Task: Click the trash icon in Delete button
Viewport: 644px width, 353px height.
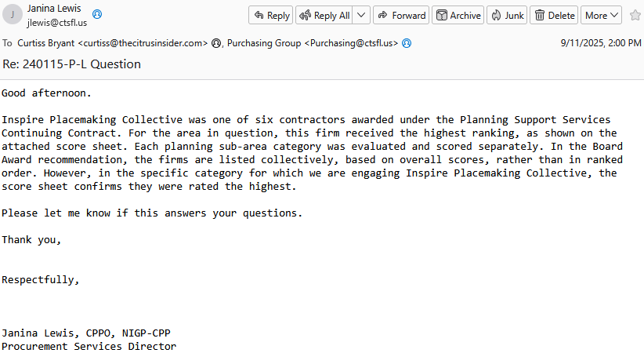Action: coord(540,15)
